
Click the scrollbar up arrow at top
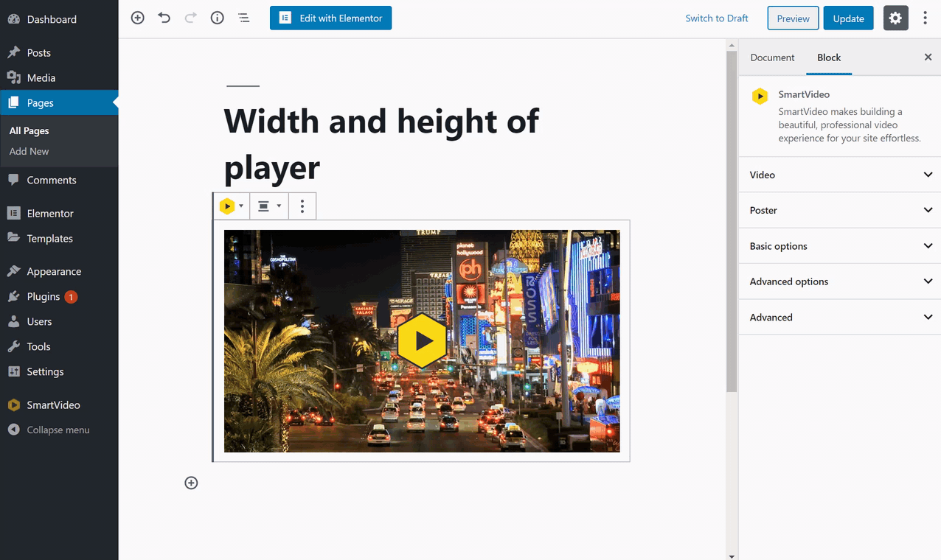pos(732,46)
